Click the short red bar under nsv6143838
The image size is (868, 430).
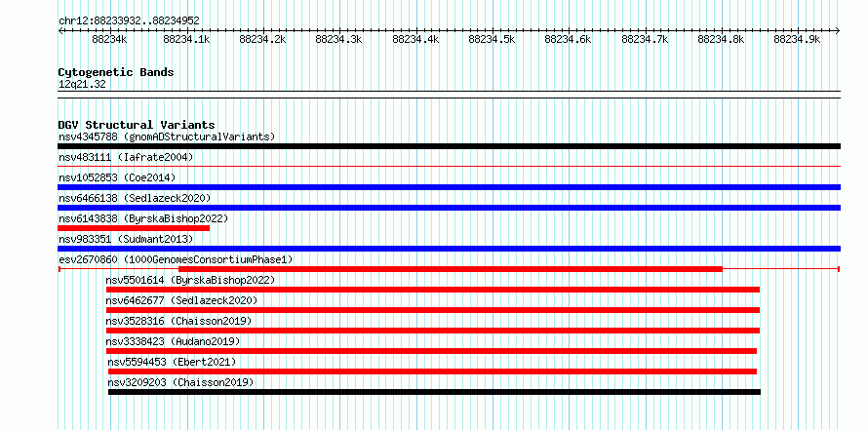pyautogui.click(x=134, y=228)
